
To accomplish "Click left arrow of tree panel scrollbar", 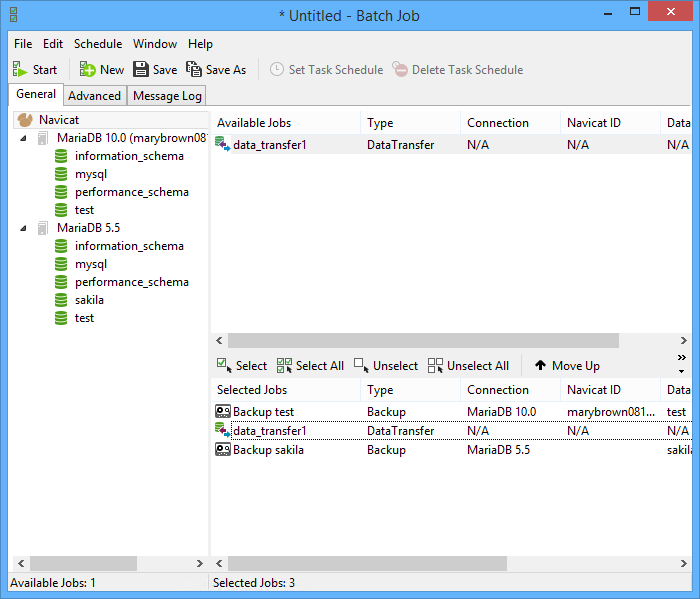I will 21,564.
